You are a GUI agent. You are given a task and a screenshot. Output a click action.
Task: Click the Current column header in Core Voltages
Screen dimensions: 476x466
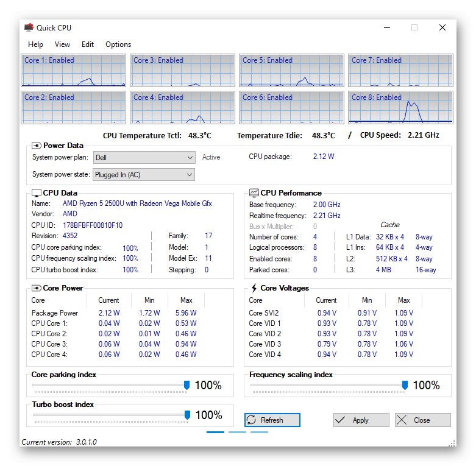[326, 300]
